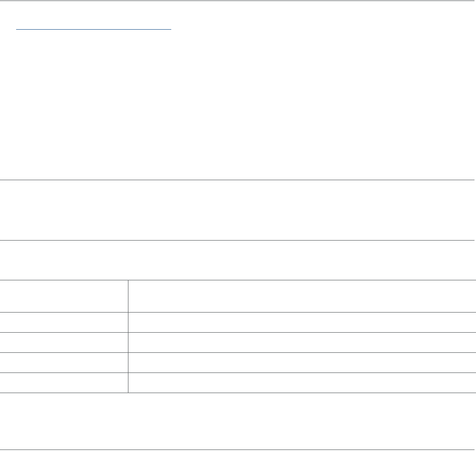Image resolution: width=476 pixels, height=453 pixels.
Task: Click the empty section between the two middle dividers
Action: (238, 210)
